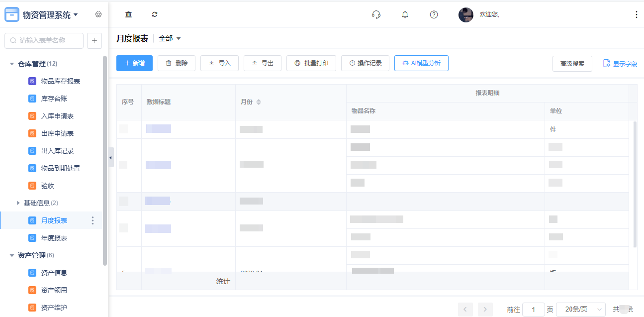
Task: Click the blue icon of 出入库记录
Action: tap(32, 151)
